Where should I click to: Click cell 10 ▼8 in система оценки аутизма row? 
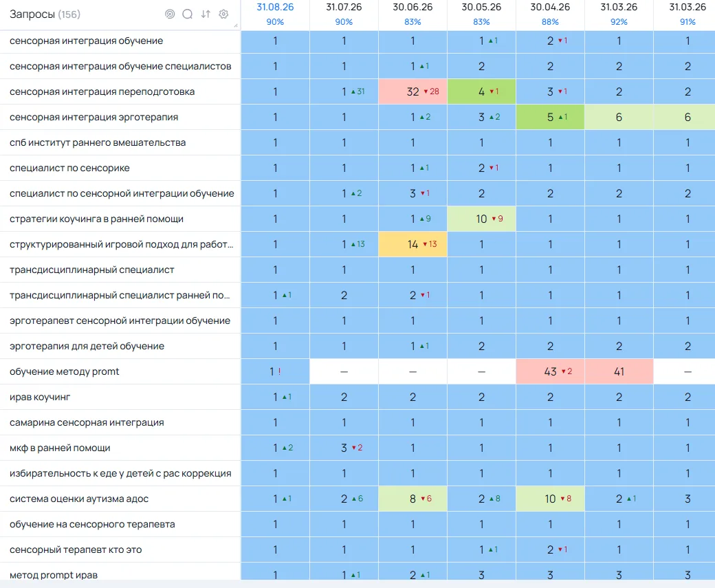(550, 499)
